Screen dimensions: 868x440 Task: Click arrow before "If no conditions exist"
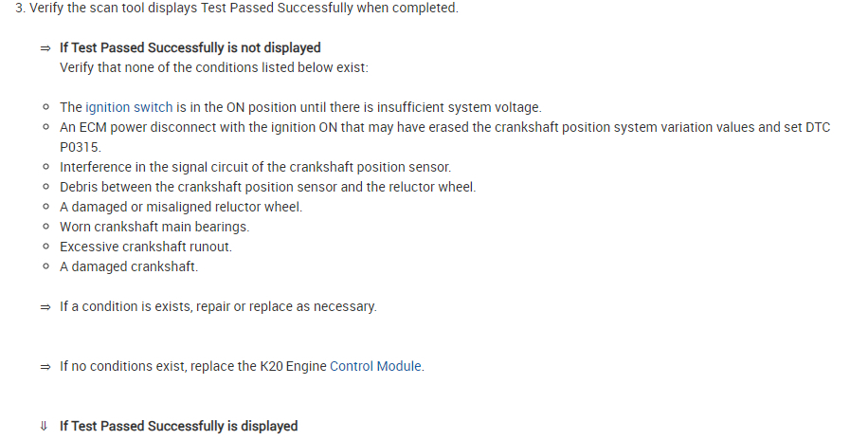tap(45, 366)
